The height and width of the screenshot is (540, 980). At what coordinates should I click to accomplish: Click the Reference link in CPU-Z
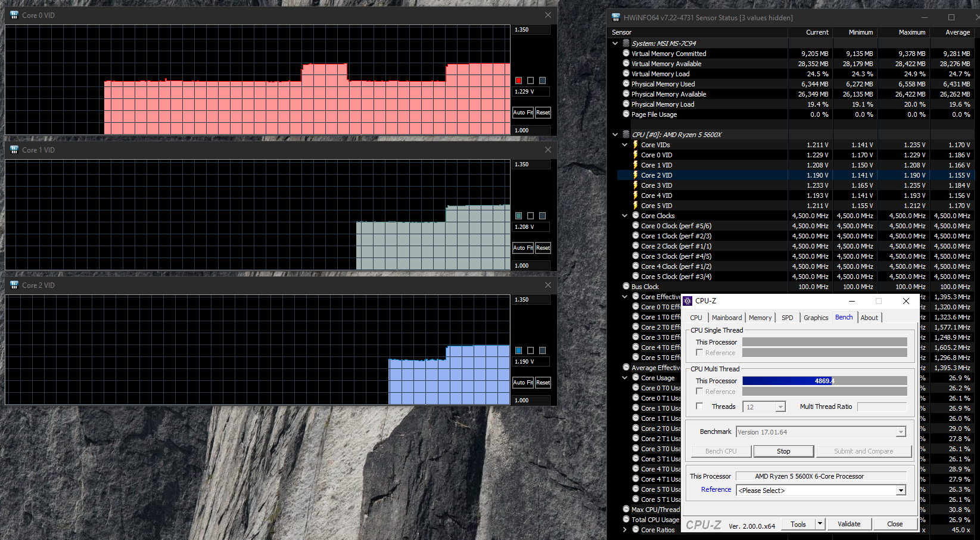click(x=716, y=489)
